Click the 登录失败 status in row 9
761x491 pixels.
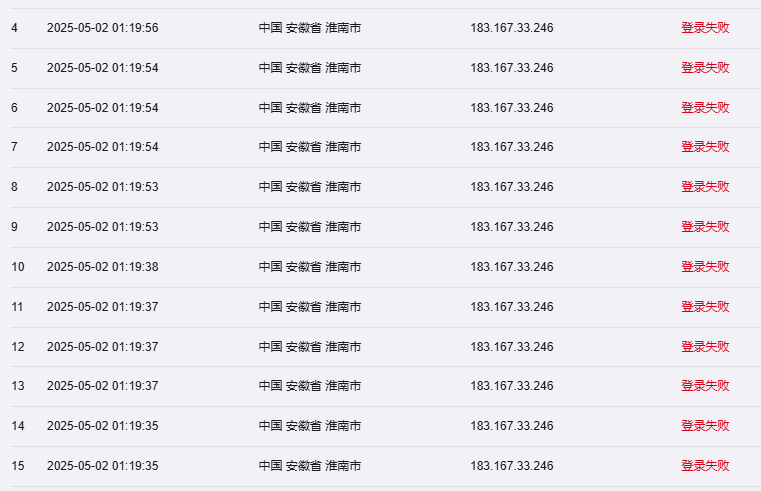(705, 227)
